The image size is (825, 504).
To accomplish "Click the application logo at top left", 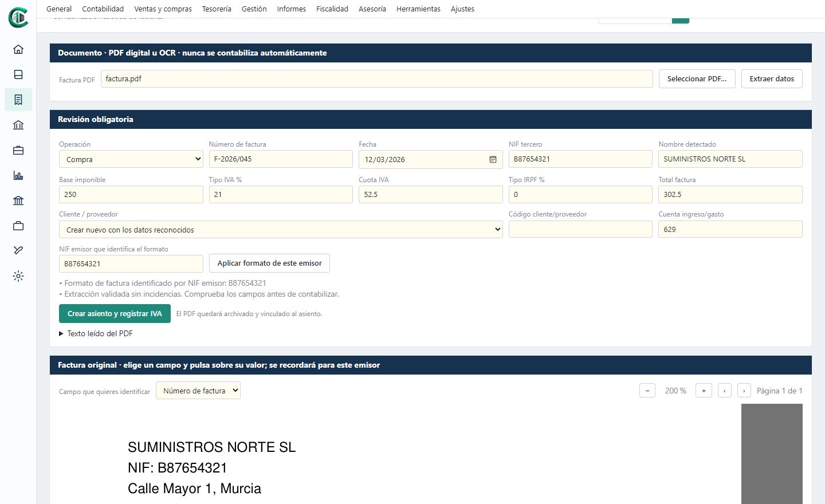I will point(18,17).
